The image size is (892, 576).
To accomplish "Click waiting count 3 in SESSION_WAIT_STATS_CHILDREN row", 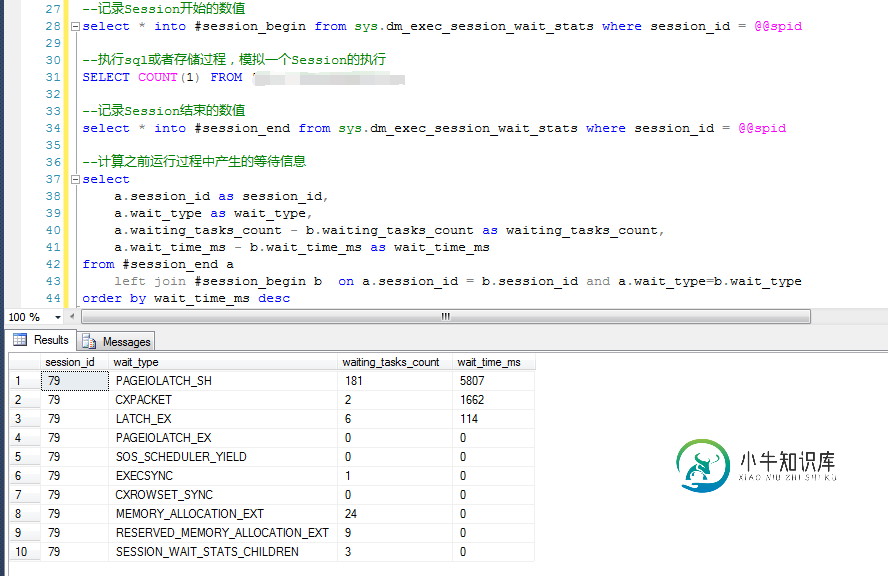I will (x=395, y=552).
